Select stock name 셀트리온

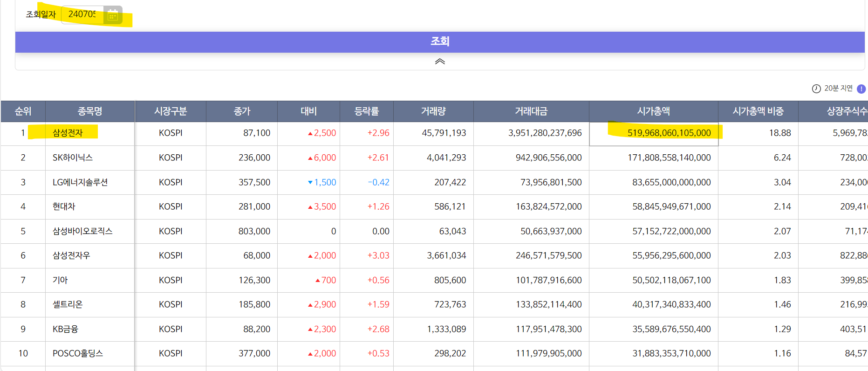click(x=68, y=304)
